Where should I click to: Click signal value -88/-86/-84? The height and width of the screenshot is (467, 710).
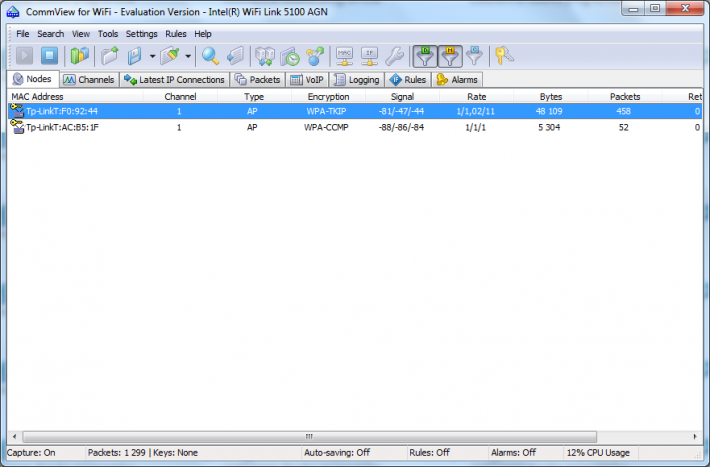click(x=401, y=128)
